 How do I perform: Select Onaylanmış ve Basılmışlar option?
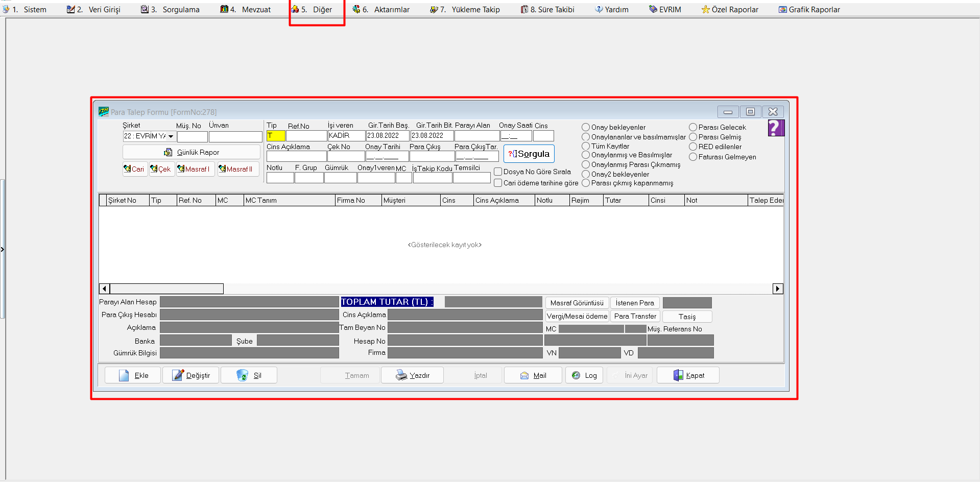(x=586, y=155)
